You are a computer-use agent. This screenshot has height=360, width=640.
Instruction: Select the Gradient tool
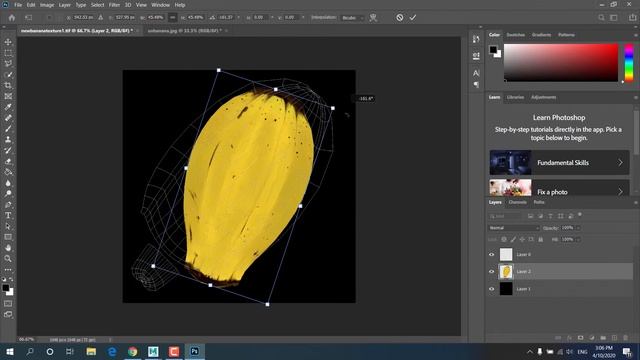click(x=8, y=172)
